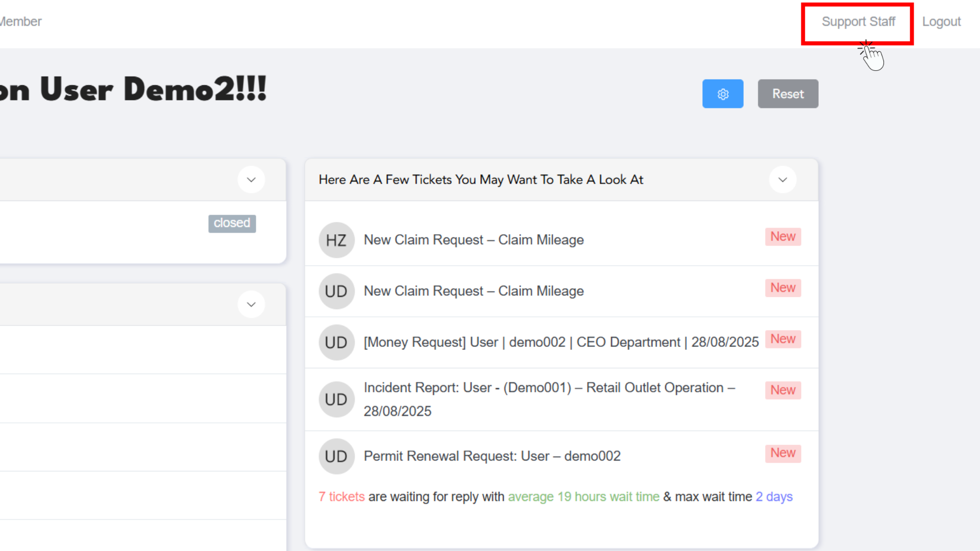Collapse the lower-left panel using its chevron
Screen dimensions: 980x551
[251, 305]
